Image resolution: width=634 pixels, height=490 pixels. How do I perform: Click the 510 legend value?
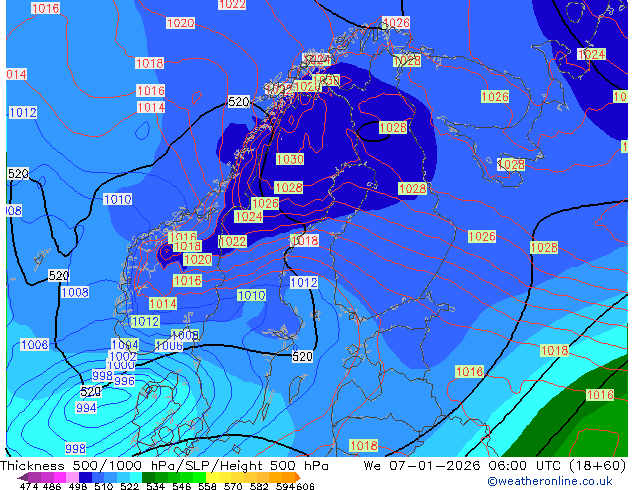click(104, 486)
